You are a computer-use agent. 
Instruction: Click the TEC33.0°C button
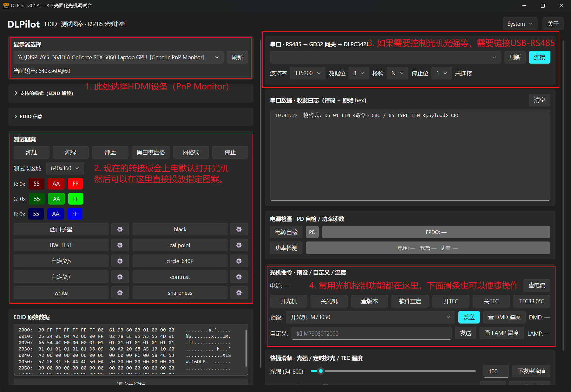click(x=532, y=301)
